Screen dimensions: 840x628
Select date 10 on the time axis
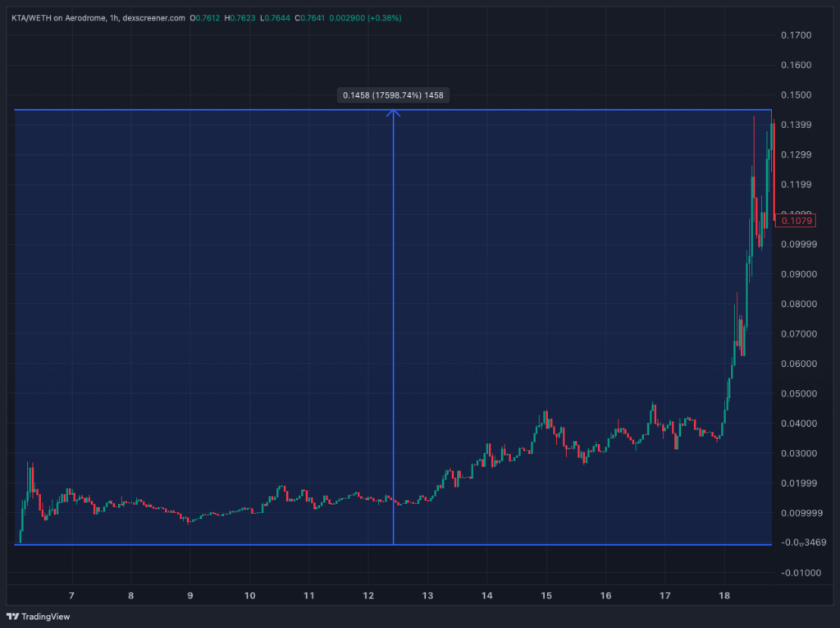tap(249, 596)
